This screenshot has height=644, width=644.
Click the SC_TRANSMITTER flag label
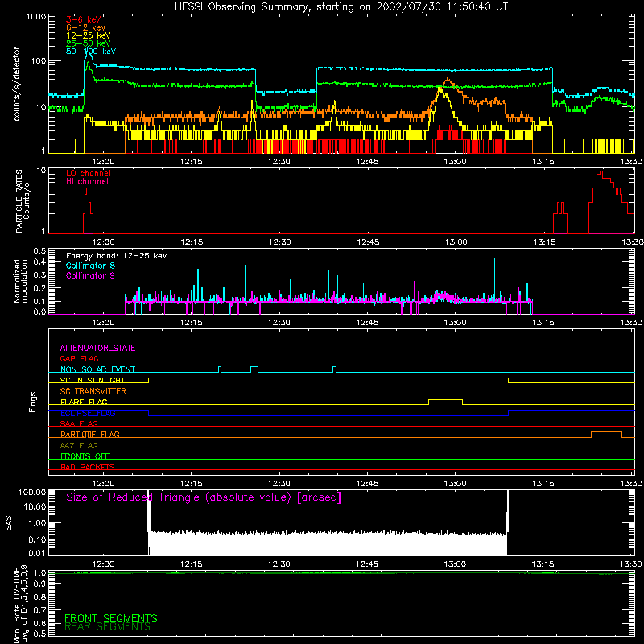(93, 391)
